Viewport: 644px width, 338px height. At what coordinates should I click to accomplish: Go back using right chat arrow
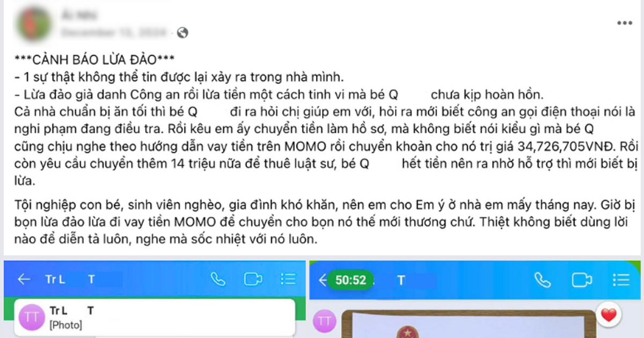coord(322,280)
